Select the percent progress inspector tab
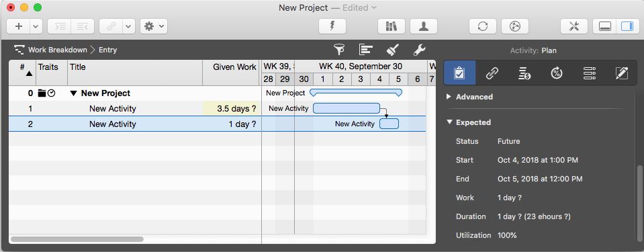This screenshot has width=644, height=252. click(x=557, y=73)
